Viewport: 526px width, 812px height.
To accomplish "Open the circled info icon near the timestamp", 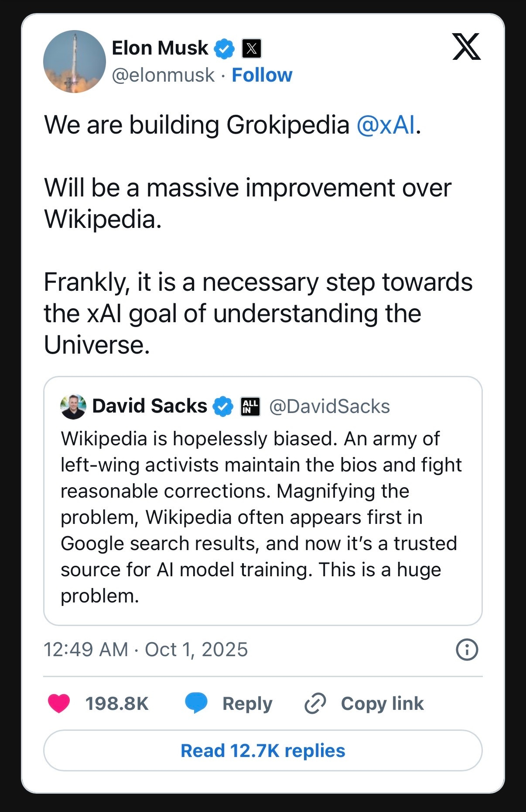I will 467,650.
